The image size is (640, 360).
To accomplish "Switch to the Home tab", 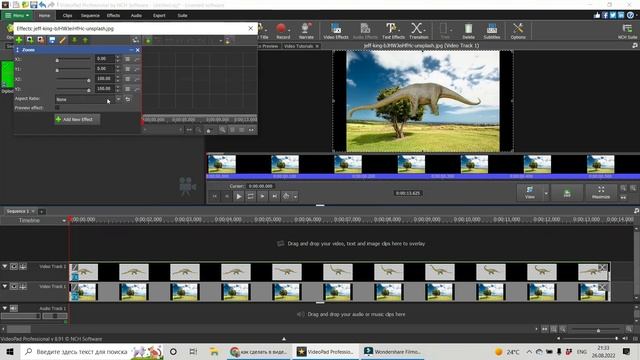I will coord(44,16).
